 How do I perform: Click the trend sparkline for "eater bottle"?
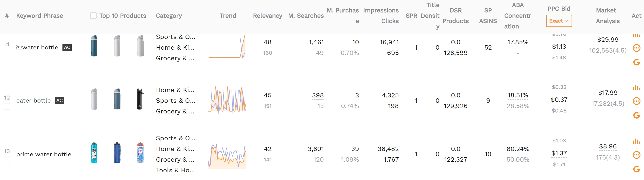click(x=227, y=100)
